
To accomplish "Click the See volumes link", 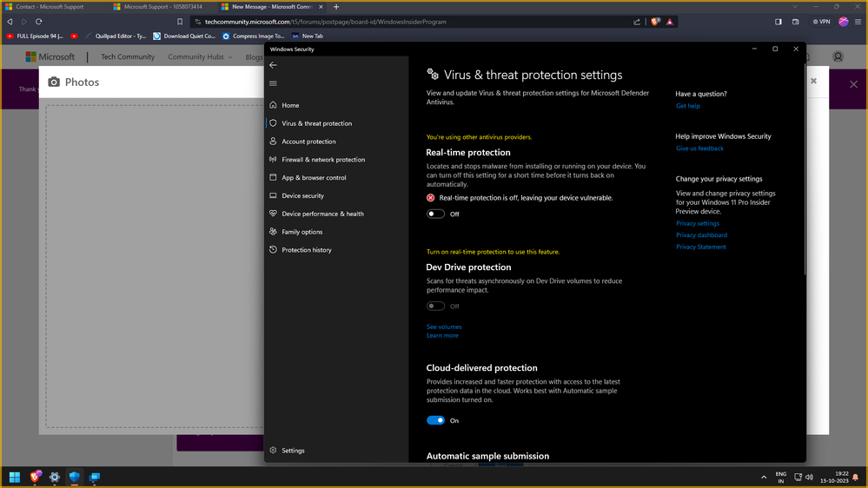I will 444,327.
